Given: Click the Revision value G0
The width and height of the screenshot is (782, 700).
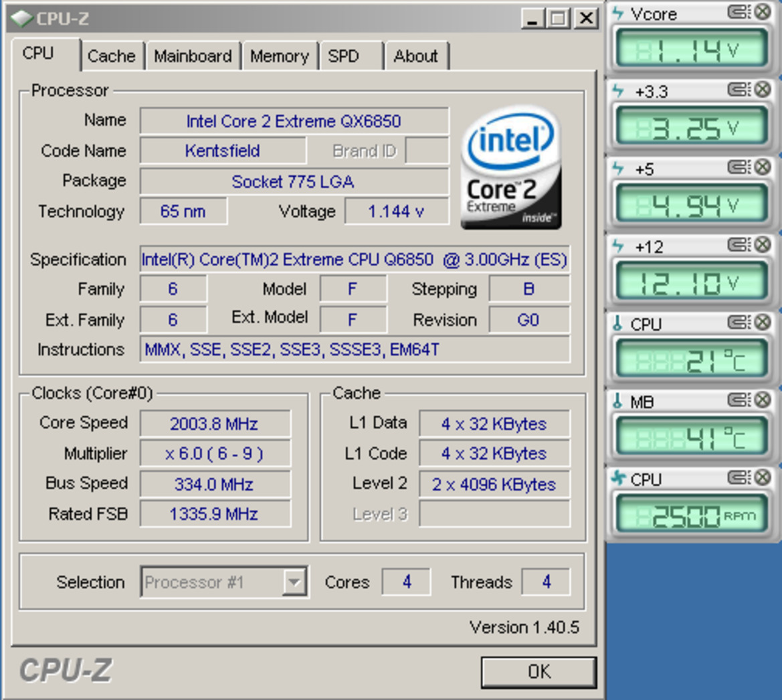Looking at the screenshot, I should point(529,320).
